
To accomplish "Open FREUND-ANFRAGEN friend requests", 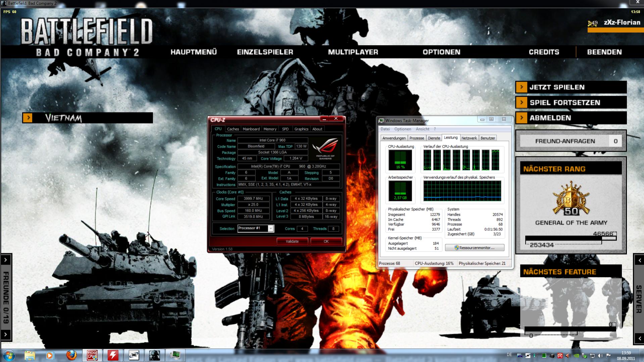I will tap(571, 141).
